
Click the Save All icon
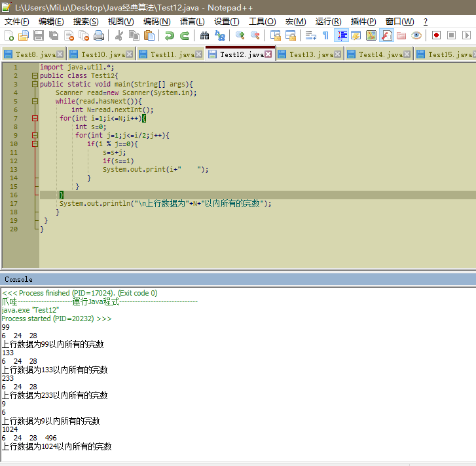pos(54,35)
